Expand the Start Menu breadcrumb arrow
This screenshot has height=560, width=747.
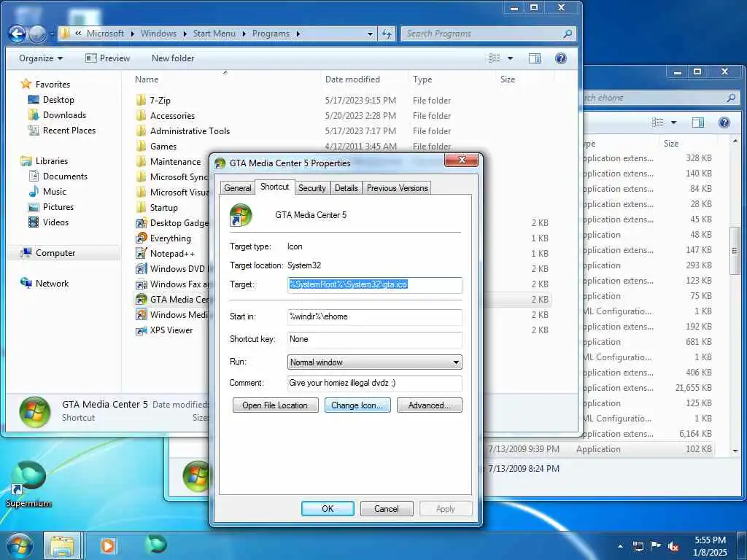point(244,34)
